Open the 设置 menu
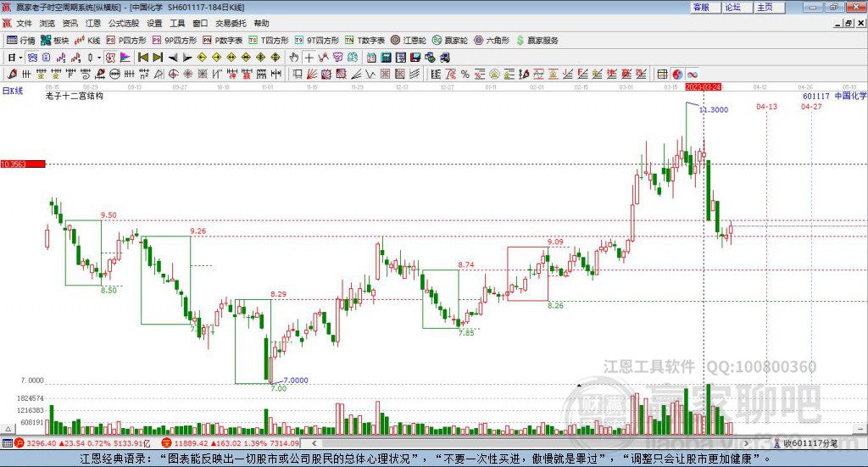868x467 pixels. (154, 23)
